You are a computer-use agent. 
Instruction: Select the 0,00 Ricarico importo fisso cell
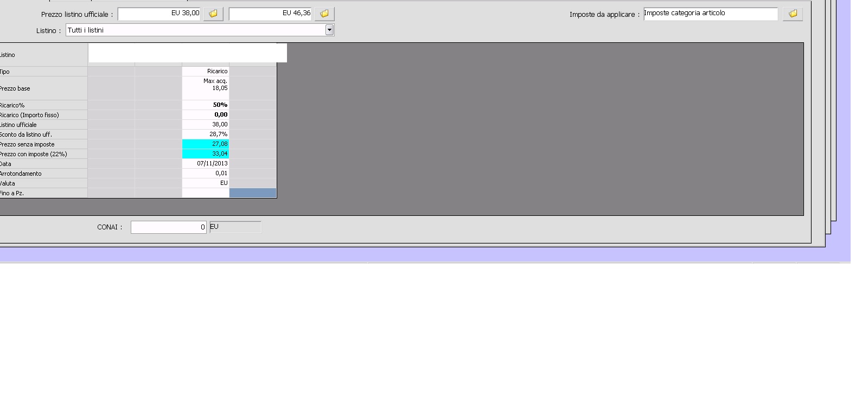coord(206,115)
